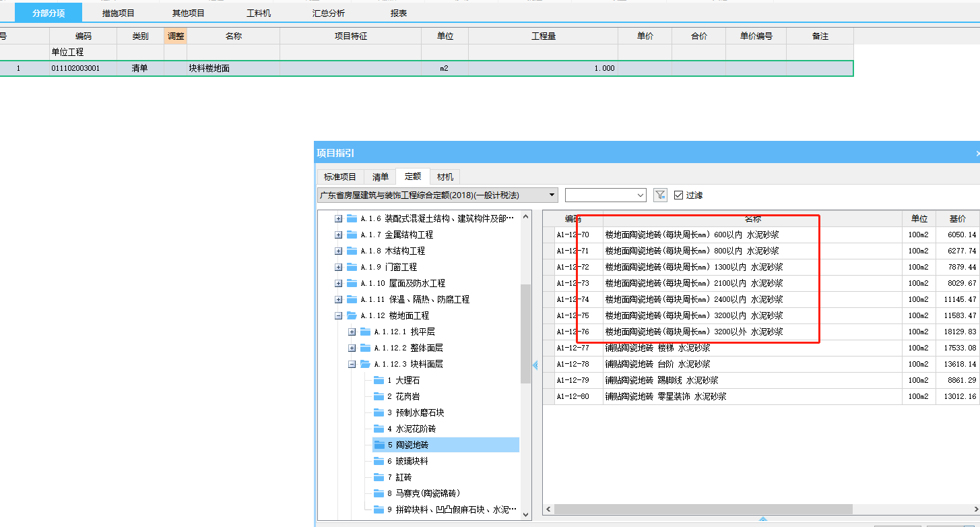Click folder icon of 水泥花阶砖
This screenshot has height=527, width=980.
(379, 429)
